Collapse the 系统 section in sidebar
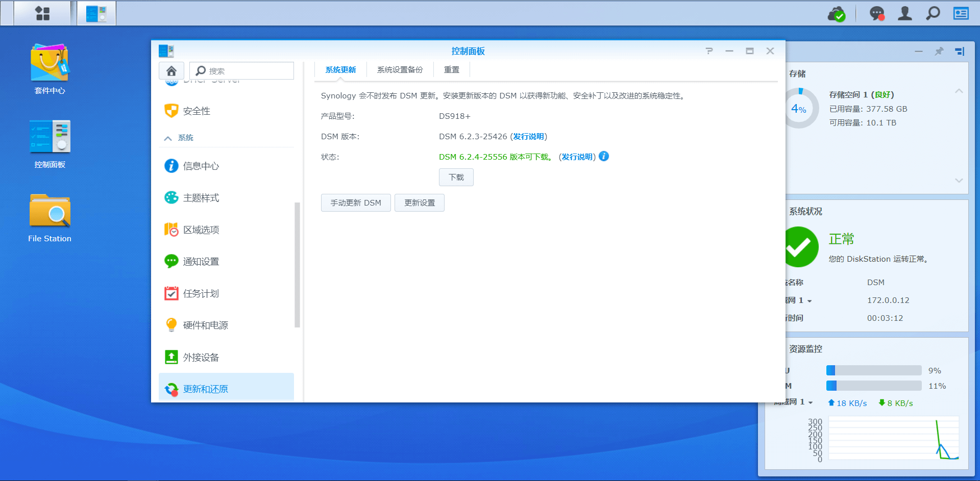Screen dimensions: 980x481 (x=168, y=138)
